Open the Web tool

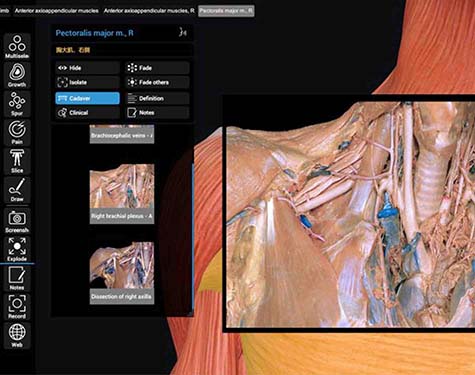17,335
